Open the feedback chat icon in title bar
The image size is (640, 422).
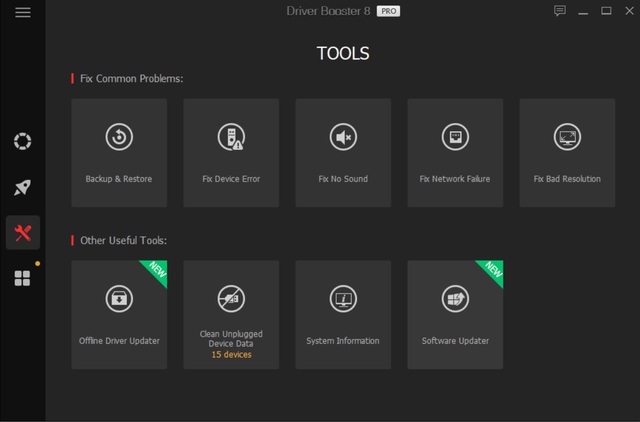click(559, 11)
